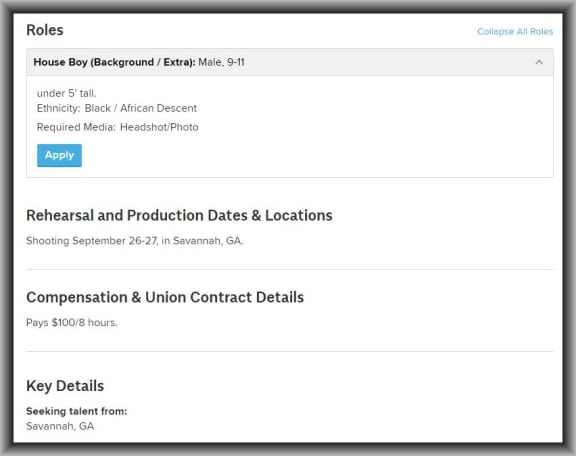
Task: Click the Key Details heading
Action: (65, 386)
